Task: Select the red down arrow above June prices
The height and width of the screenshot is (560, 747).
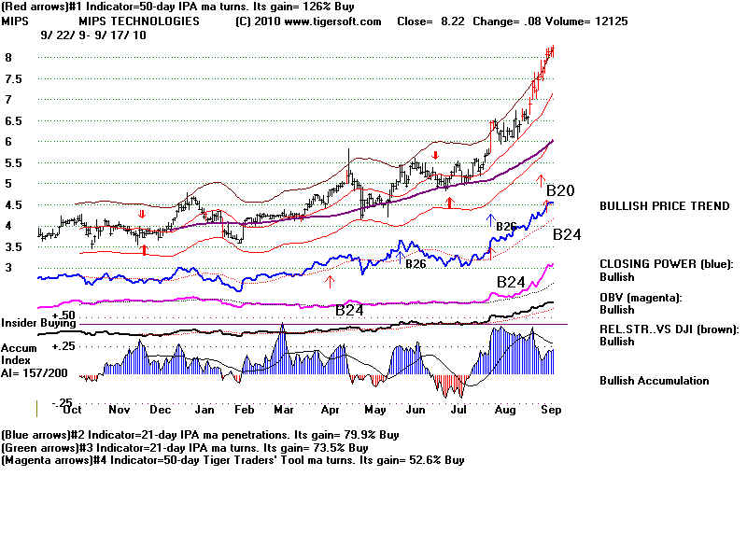Action: 435,156
